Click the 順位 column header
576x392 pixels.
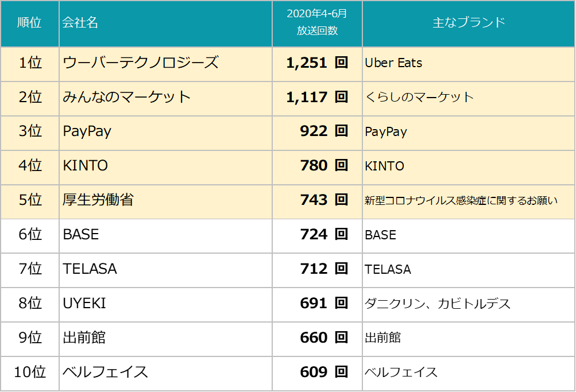click(30, 24)
